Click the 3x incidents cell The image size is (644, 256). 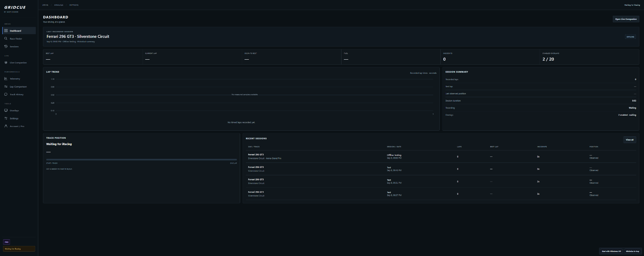click(538, 194)
